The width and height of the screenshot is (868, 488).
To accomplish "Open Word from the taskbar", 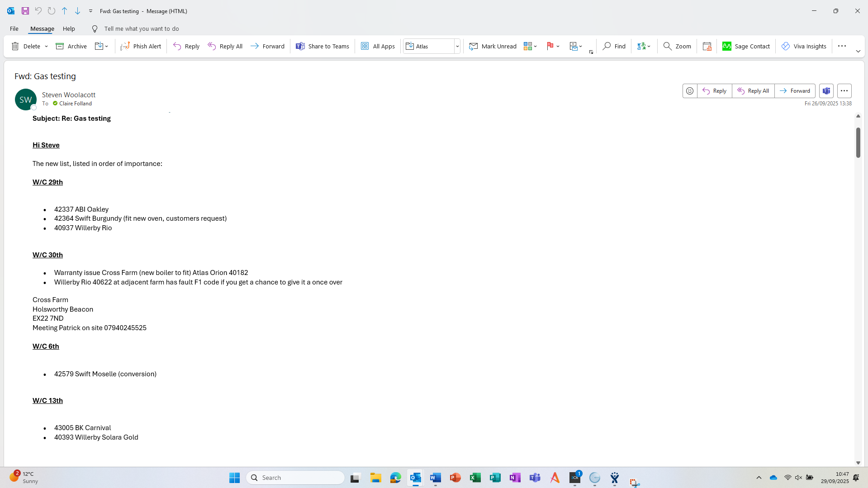I will point(436,478).
